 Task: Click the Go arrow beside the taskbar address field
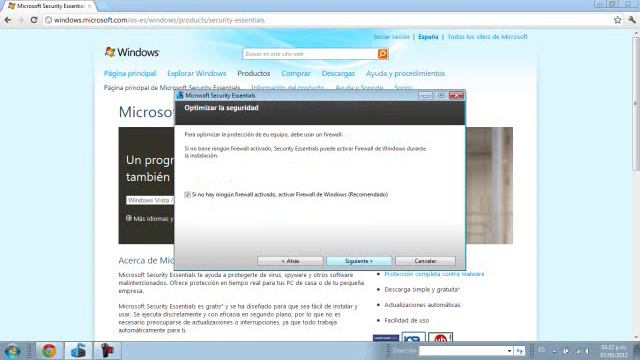[x=520, y=351]
